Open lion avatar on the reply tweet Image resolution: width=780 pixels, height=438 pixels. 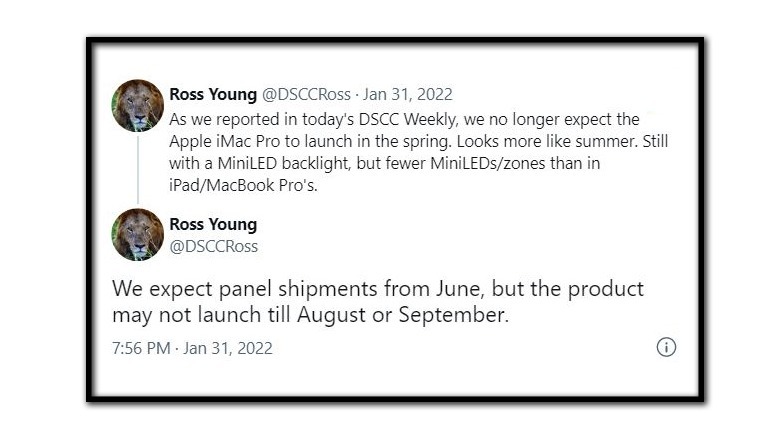click(137, 234)
